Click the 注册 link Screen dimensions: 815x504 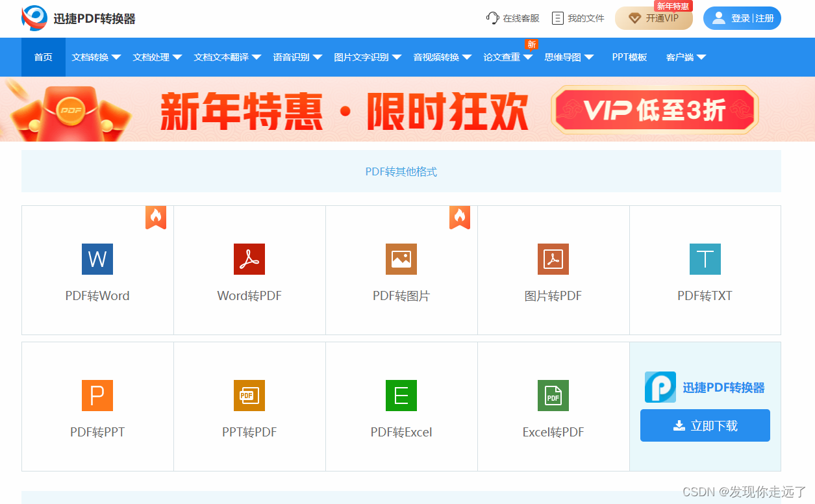[764, 18]
